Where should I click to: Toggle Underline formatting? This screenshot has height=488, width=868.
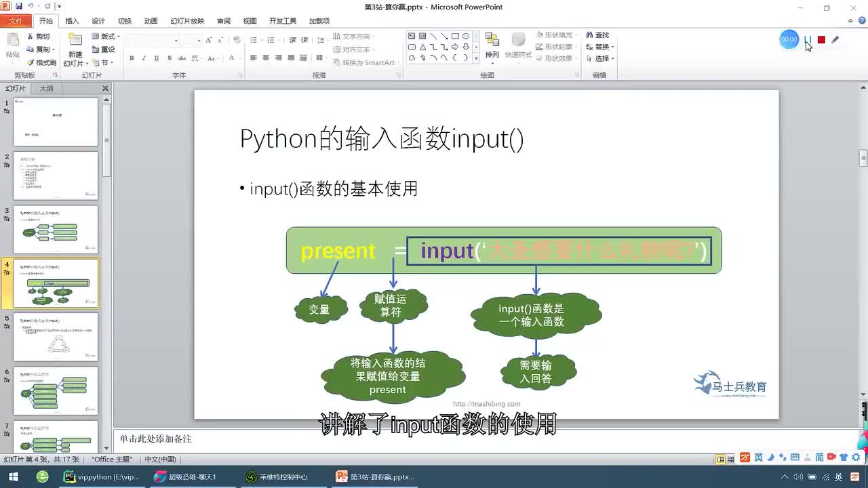[x=156, y=59]
